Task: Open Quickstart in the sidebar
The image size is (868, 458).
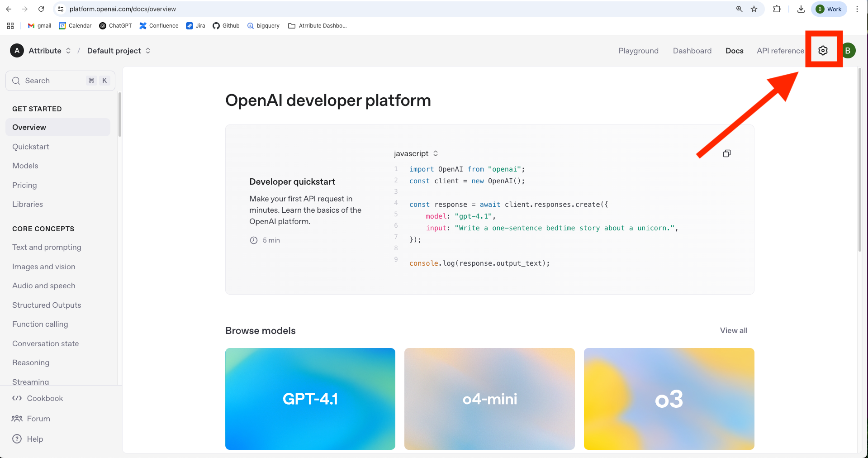Action: (31, 147)
